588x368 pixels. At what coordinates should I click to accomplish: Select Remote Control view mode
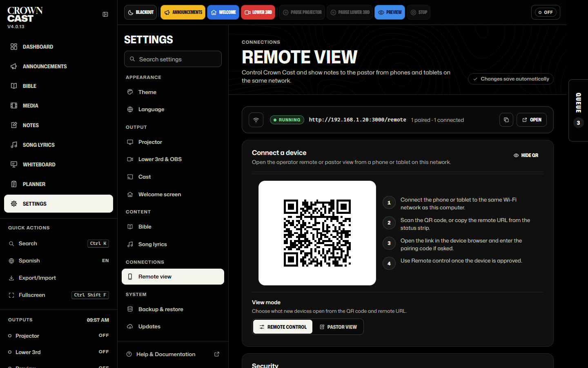(283, 327)
